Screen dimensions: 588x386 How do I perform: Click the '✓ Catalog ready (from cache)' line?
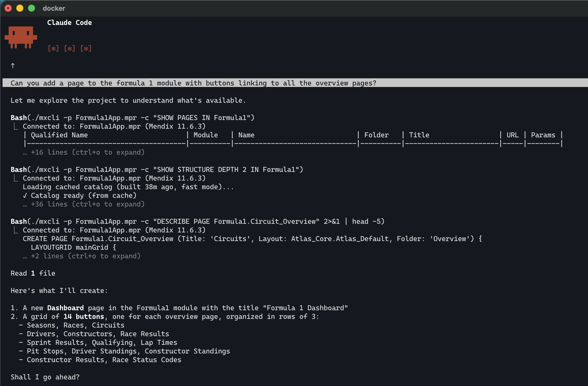point(80,196)
